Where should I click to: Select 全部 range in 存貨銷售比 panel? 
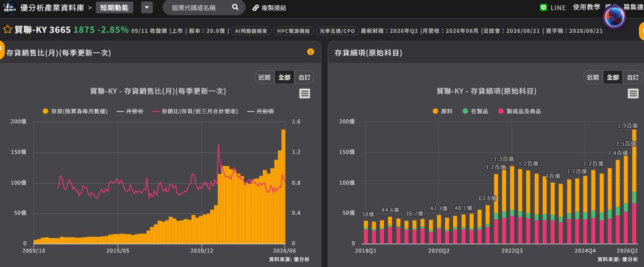pyautogui.click(x=284, y=77)
